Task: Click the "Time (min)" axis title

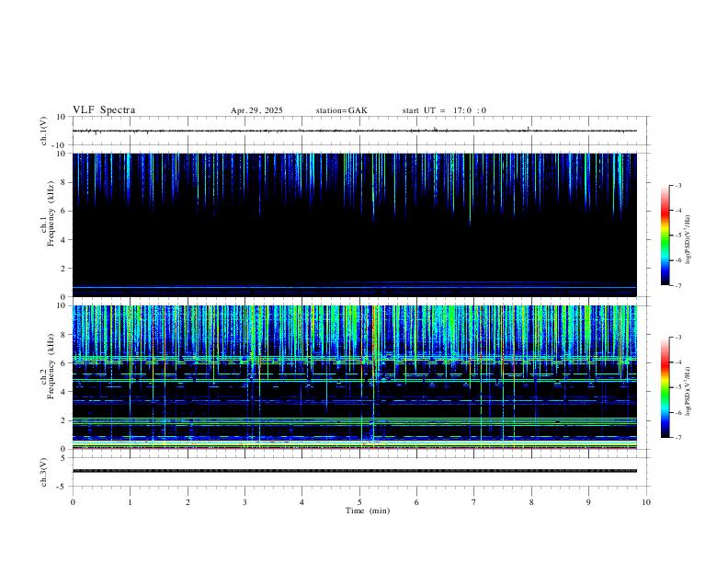Action: point(368,511)
